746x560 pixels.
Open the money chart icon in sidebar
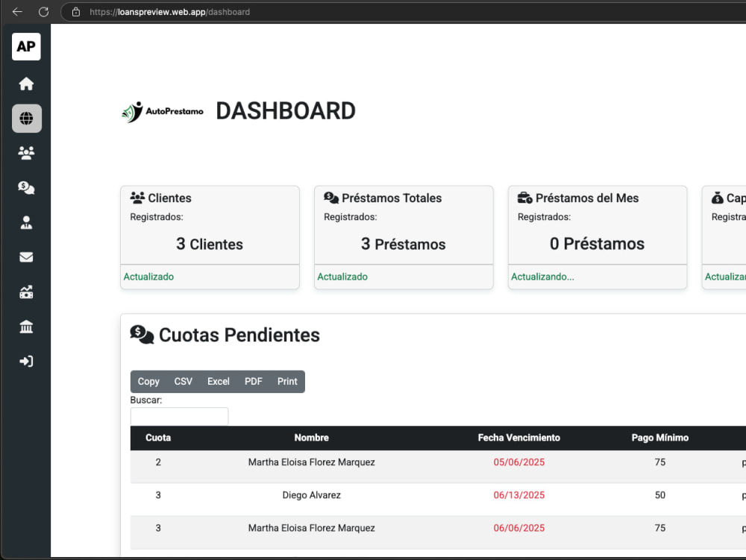[x=26, y=292]
